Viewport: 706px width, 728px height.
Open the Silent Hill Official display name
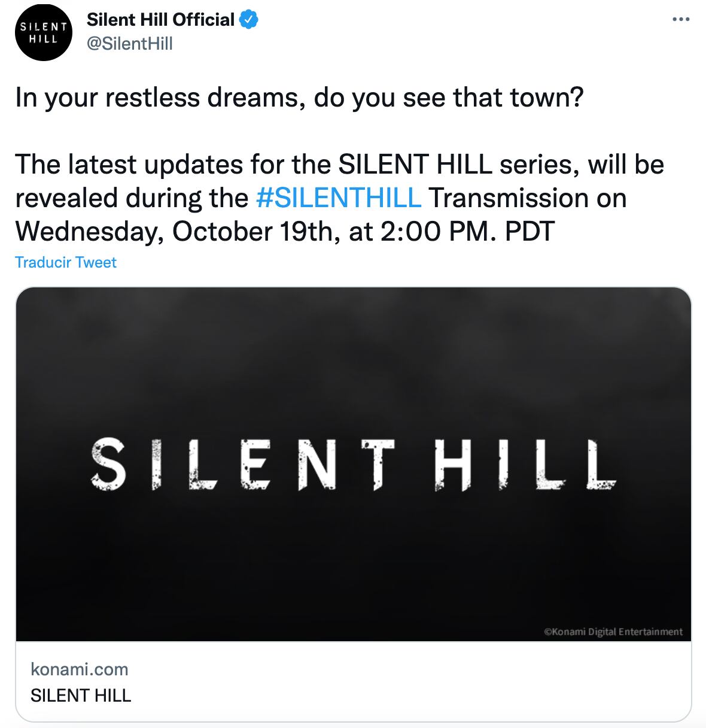[x=160, y=20]
